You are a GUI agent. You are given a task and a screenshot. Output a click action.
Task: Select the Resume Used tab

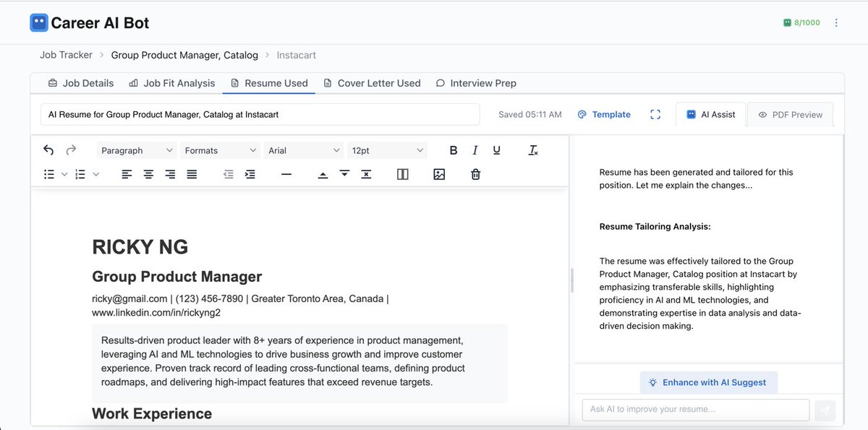tap(269, 83)
